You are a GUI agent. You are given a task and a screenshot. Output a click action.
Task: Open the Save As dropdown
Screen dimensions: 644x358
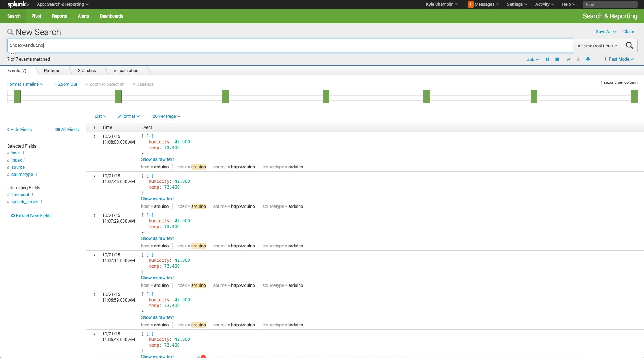pos(606,32)
